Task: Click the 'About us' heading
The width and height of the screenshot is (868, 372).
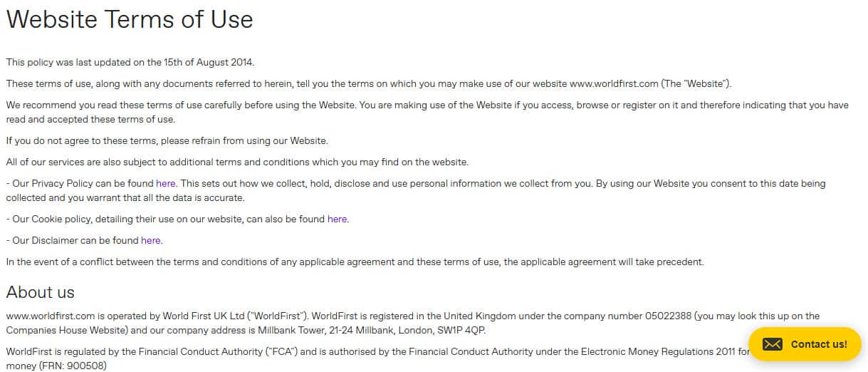Action: pyautogui.click(x=41, y=292)
